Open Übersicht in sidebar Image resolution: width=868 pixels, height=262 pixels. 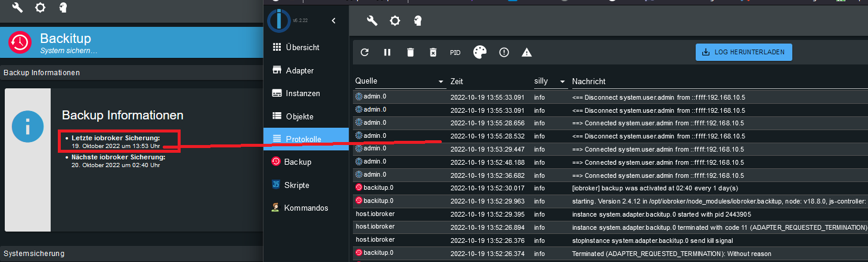[x=306, y=47]
